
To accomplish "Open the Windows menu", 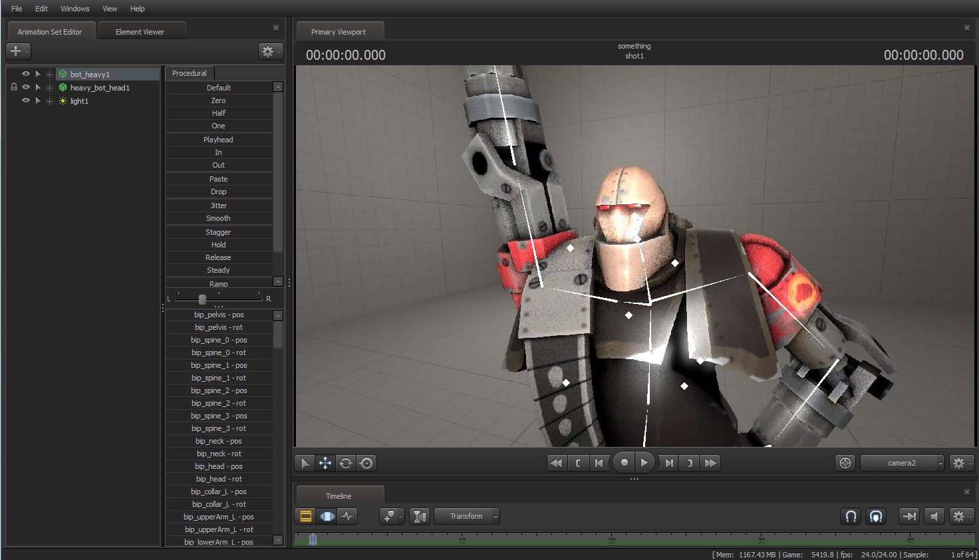I will point(74,9).
